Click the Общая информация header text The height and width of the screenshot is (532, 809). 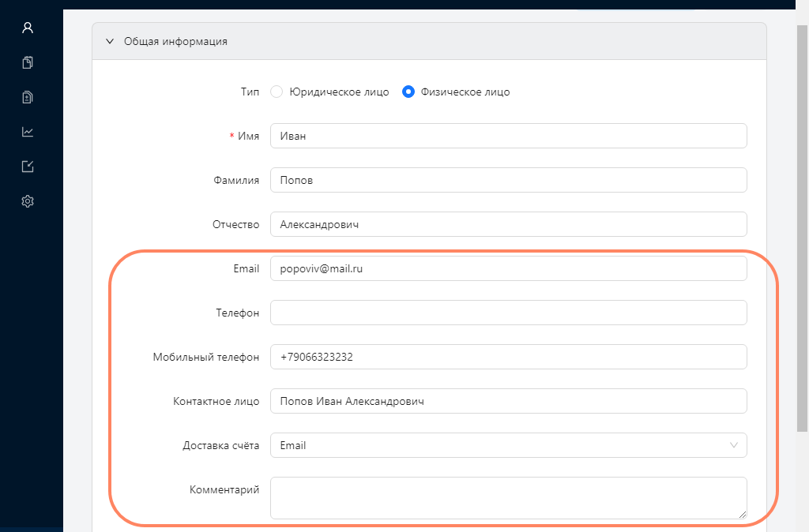(175, 41)
